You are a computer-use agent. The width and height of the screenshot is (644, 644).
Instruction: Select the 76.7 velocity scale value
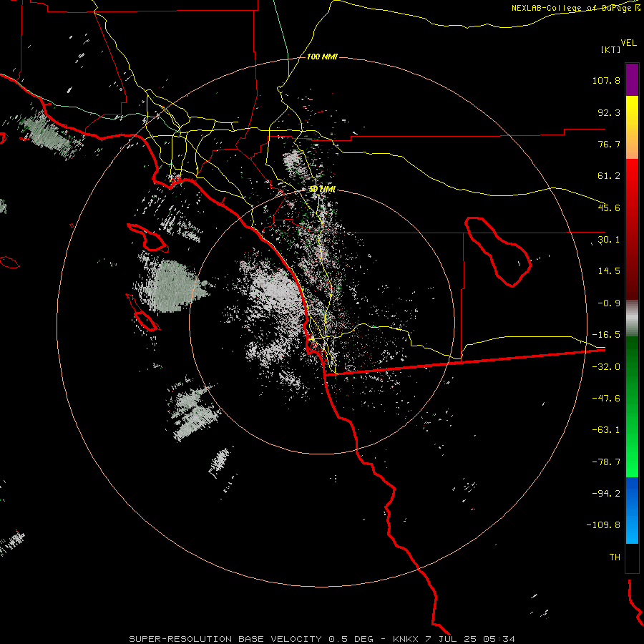click(x=609, y=144)
